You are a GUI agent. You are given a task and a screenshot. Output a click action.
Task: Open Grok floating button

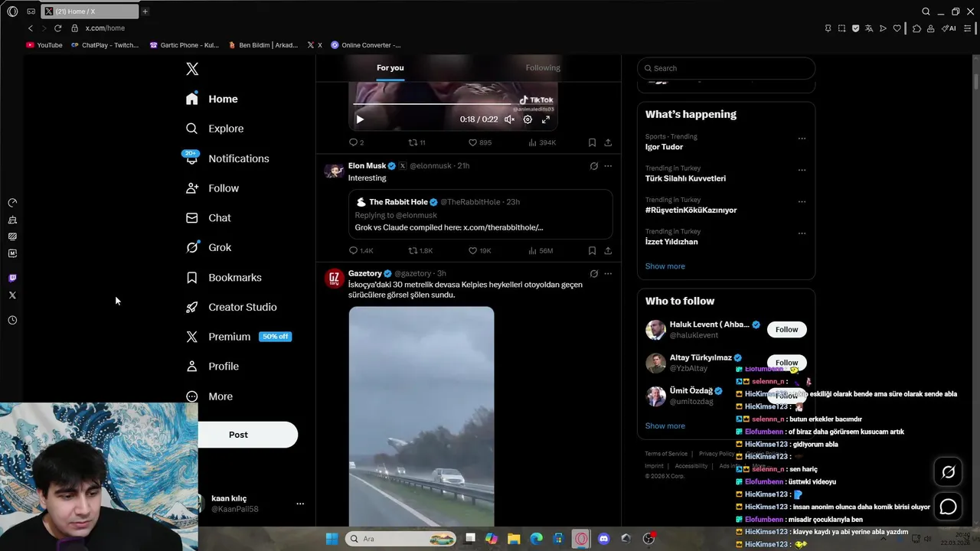tap(948, 472)
